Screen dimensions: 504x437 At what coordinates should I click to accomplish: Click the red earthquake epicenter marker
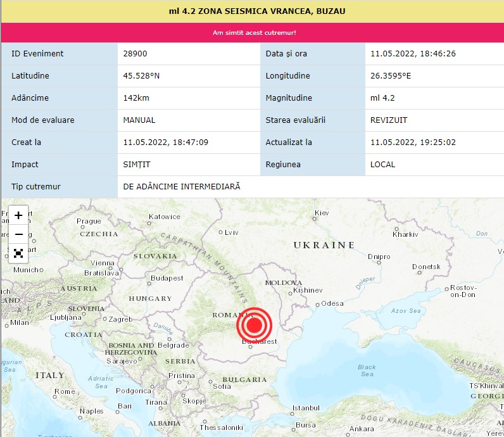tap(255, 325)
